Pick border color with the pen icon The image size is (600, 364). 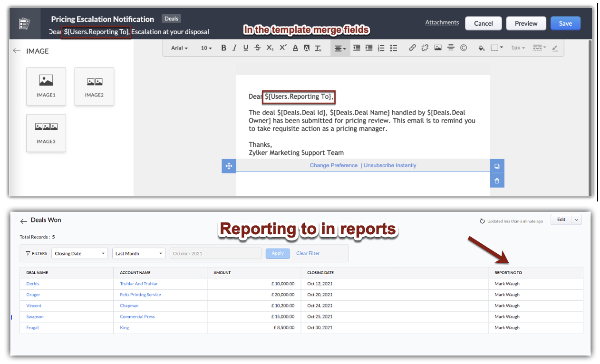(x=555, y=48)
